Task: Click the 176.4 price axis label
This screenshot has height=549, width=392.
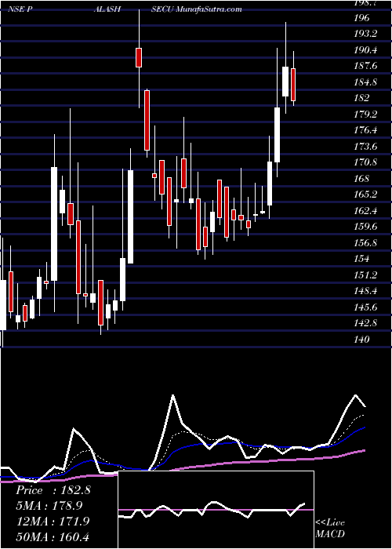Action: pos(365,130)
